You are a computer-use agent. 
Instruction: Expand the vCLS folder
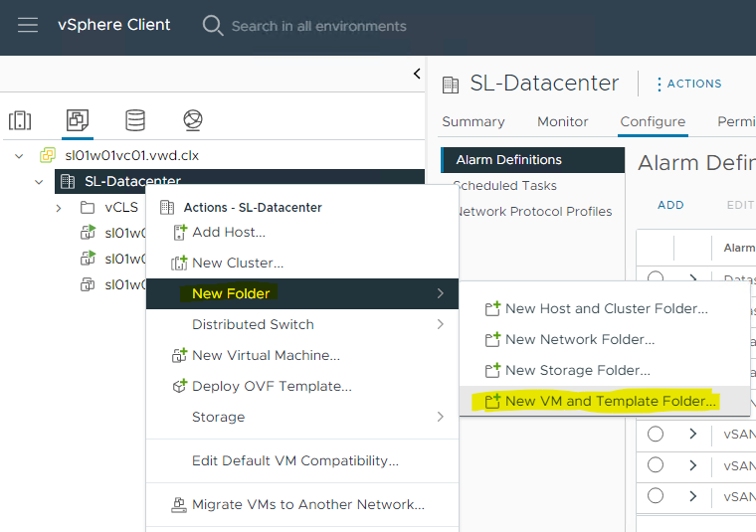tap(59, 208)
